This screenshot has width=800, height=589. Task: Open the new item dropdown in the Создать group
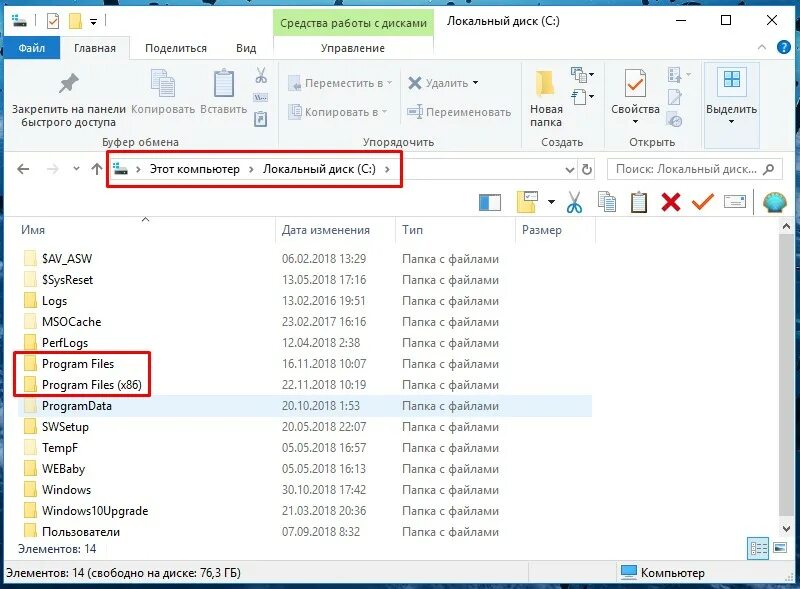583,75
